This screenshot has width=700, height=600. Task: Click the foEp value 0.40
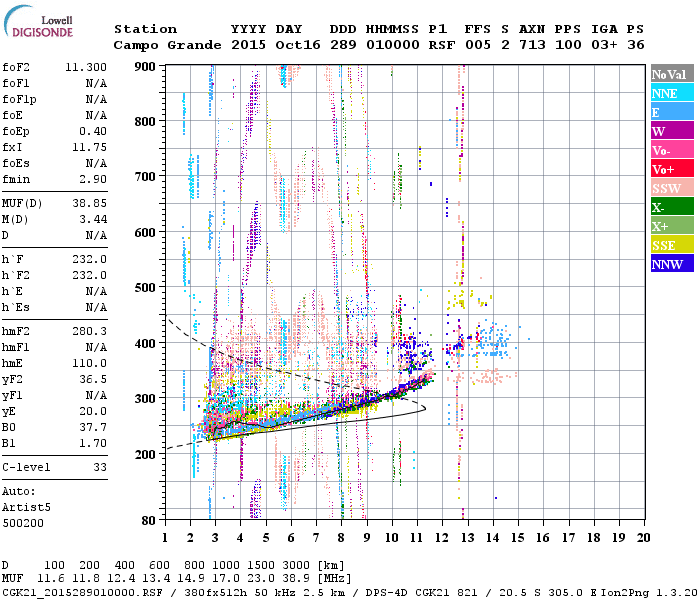pos(93,131)
